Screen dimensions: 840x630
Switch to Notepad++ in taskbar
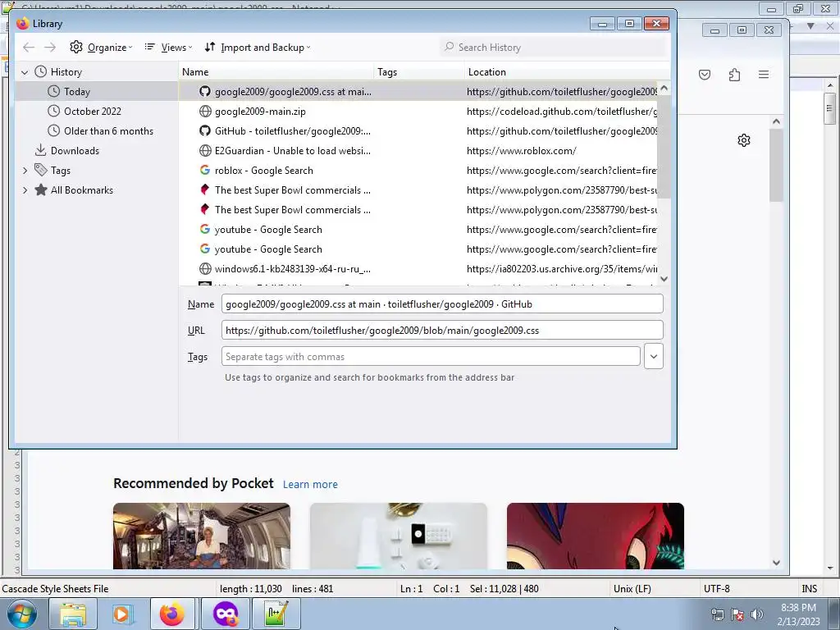(x=276, y=614)
